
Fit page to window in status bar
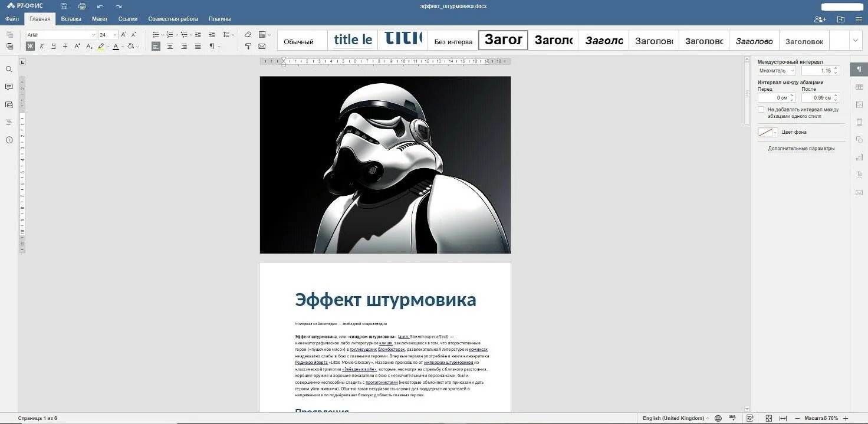coord(769,418)
